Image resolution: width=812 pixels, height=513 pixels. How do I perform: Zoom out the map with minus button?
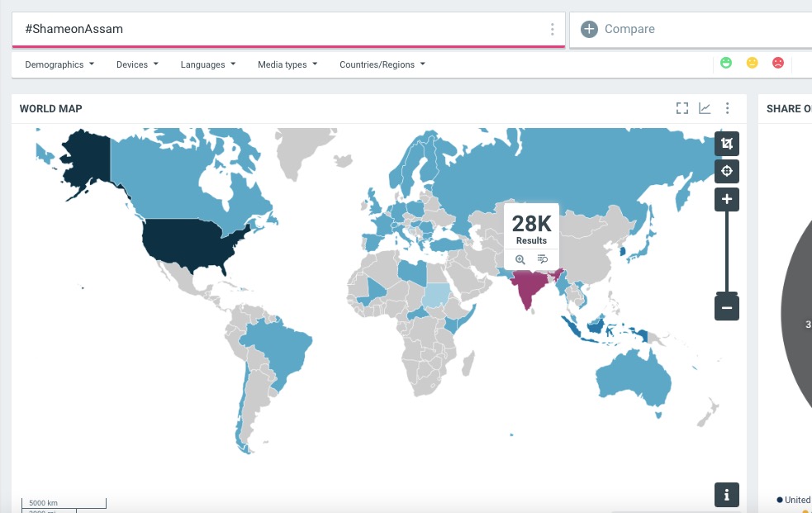click(x=727, y=308)
